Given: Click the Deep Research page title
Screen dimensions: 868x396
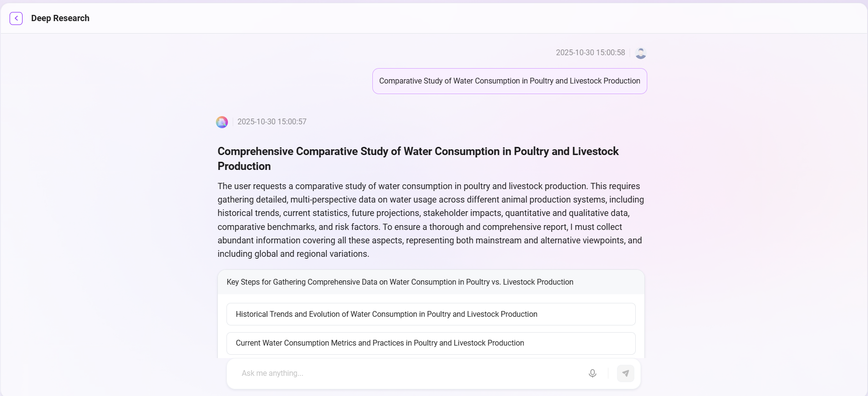Looking at the screenshot, I should coord(60,18).
